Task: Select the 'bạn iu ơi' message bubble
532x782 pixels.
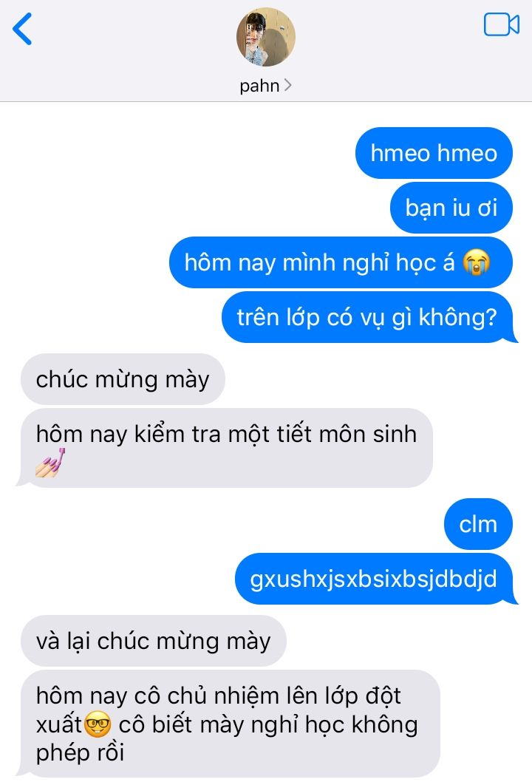Action: (451, 208)
